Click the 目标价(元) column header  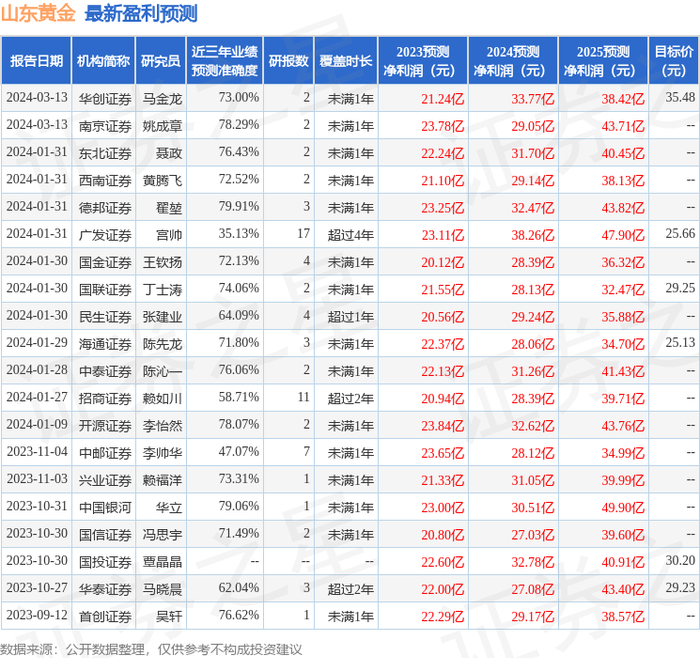(674, 61)
